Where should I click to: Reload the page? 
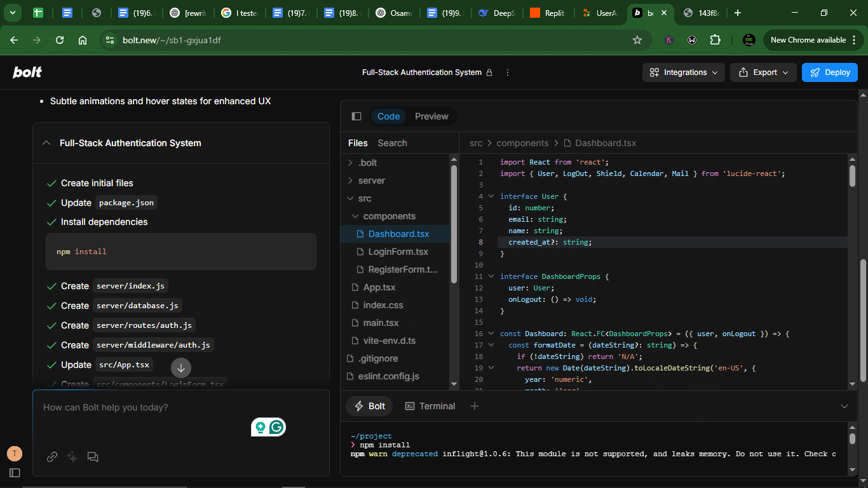pos(60,40)
